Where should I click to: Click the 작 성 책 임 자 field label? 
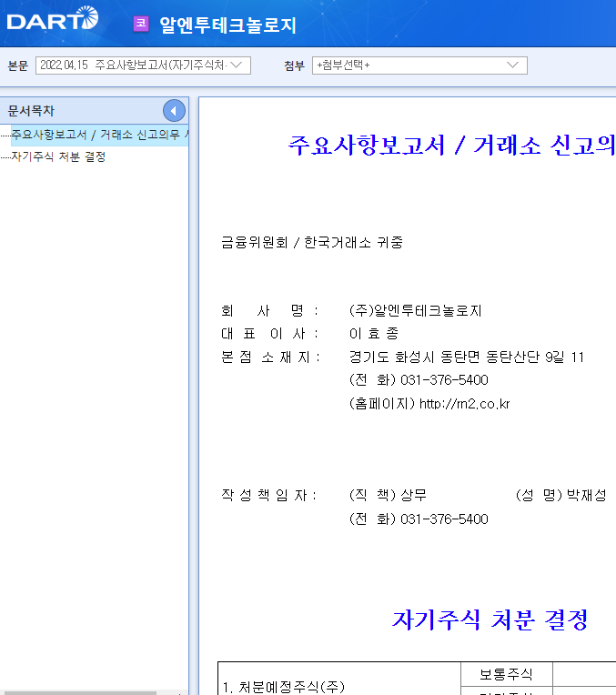coord(268,495)
